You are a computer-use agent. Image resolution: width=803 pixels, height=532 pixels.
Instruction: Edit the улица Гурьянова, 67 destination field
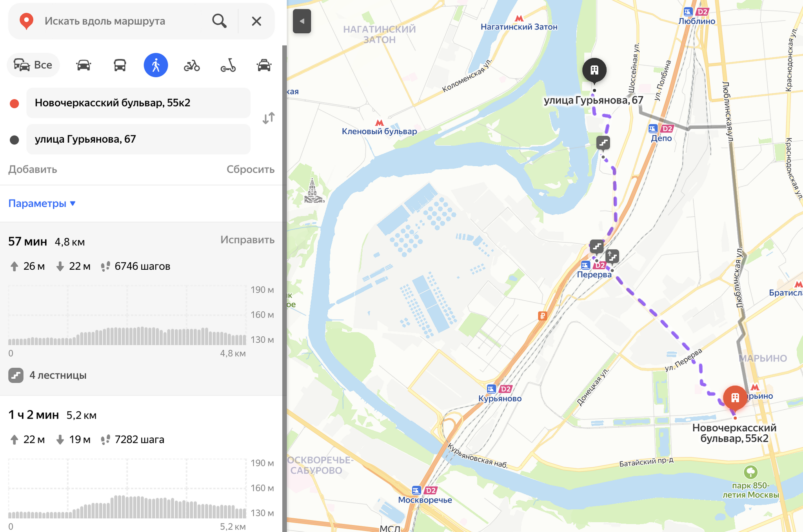pos(138,140)
